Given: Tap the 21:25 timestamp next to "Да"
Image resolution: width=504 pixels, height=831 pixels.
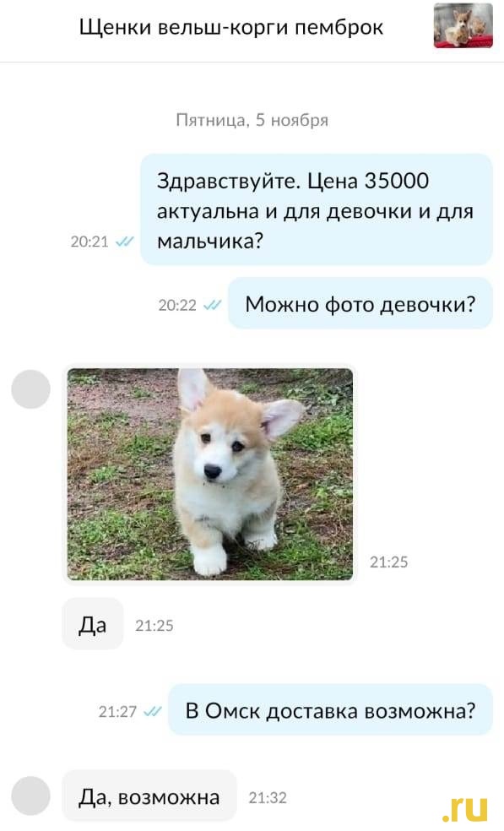Looking at the screenshot, I should coord(154,626).
